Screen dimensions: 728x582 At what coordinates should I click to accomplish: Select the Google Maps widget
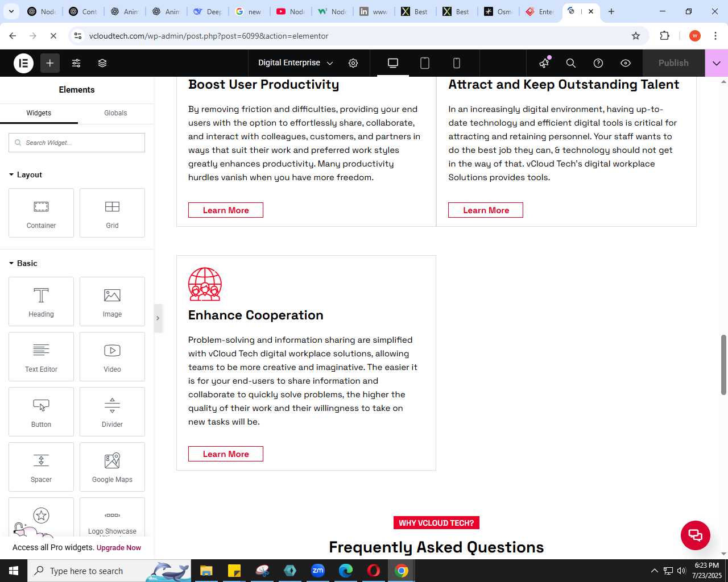(x=112, y=467)
